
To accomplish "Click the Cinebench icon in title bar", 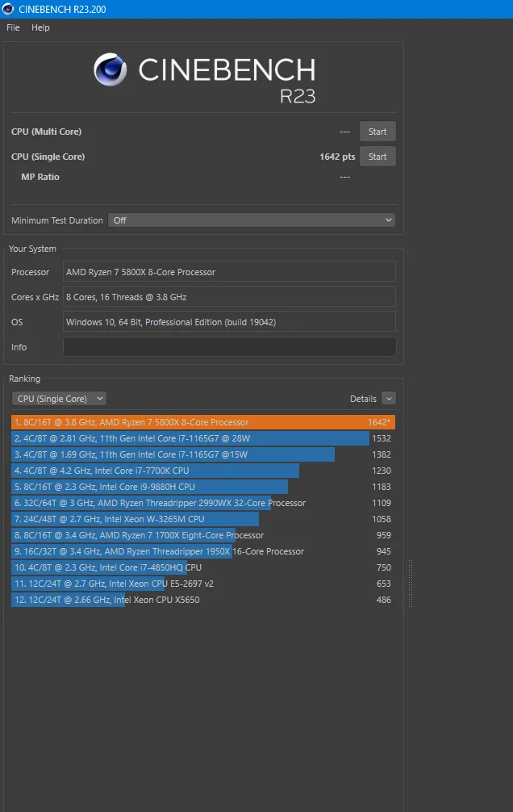I will [x=8, y=9].
